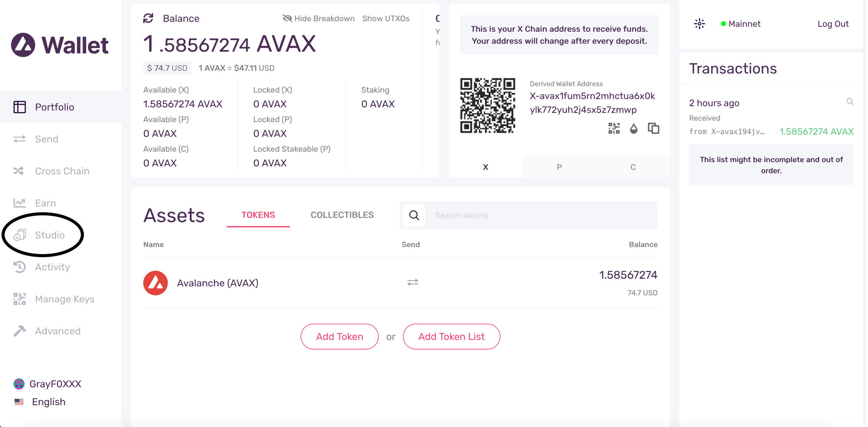Click the Add Token List button

click(x=451, y=337)
